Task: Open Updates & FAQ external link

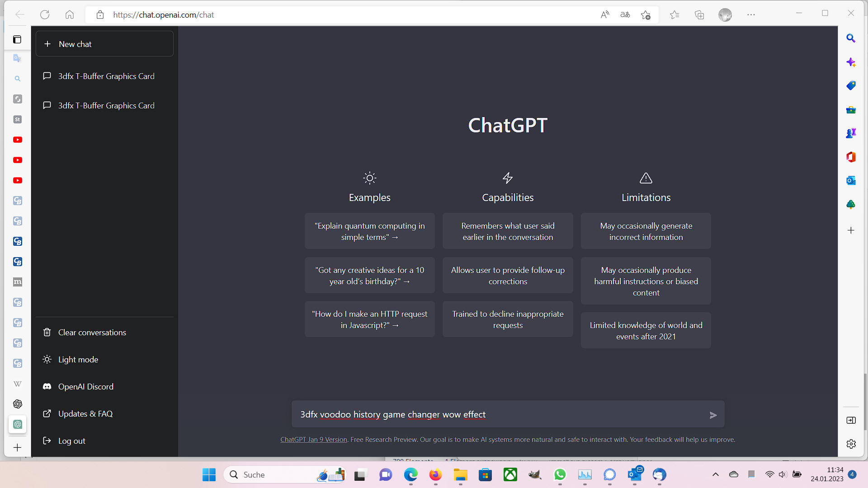Action: (85, 414)
